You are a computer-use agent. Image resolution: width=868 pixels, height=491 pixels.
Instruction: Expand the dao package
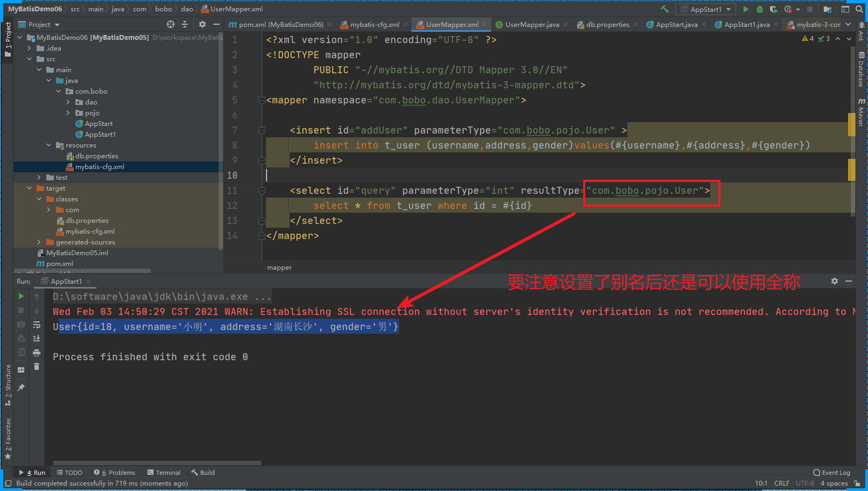(x=68, y=102)
